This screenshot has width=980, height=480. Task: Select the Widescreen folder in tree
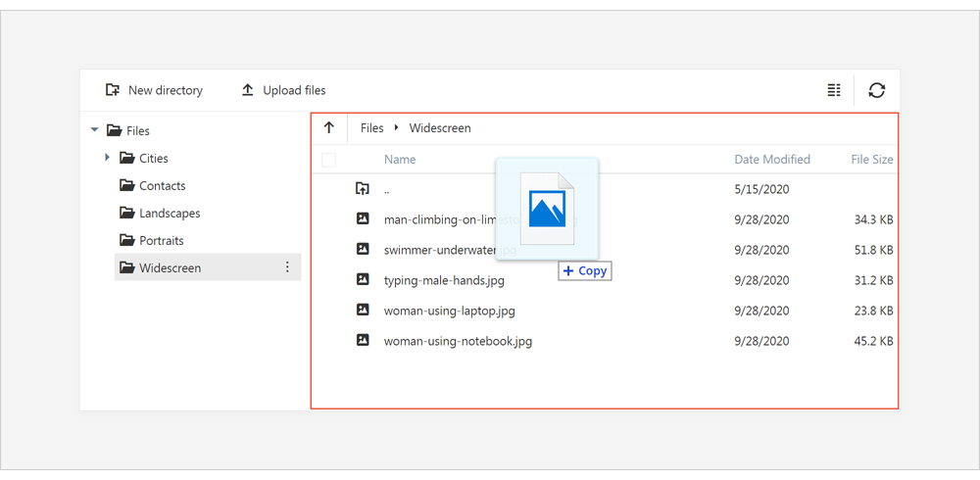[x=208, y=267]
